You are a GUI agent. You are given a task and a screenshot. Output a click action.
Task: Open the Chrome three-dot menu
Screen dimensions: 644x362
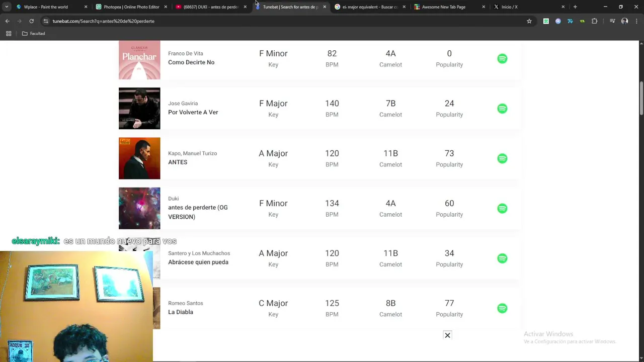[x=636, y=21]
